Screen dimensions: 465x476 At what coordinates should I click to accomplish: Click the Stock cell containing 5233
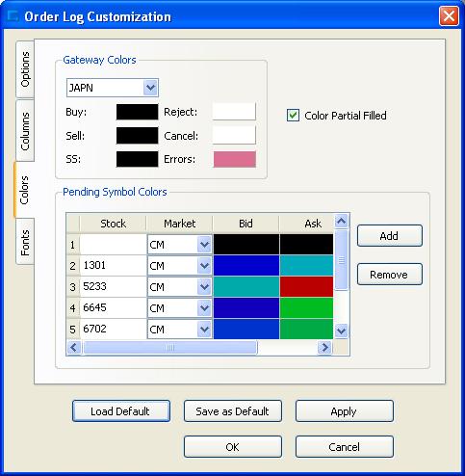pos(113,286)
